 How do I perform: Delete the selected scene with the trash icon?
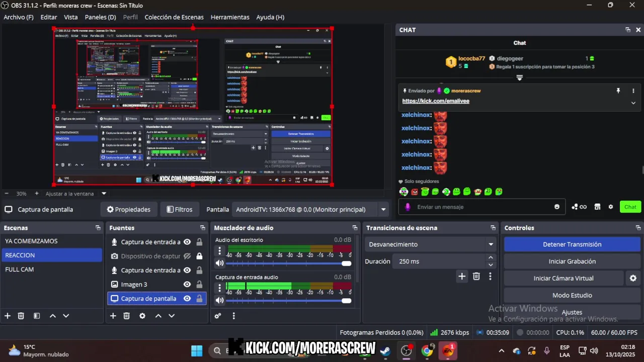pos(21,316)
